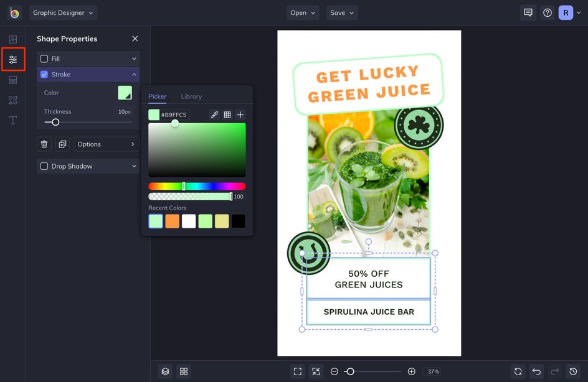The width and height of the screenshot is (588, 382).
Task: Click the horseshoe badge graphic
Action: click(x=308, y=253)
